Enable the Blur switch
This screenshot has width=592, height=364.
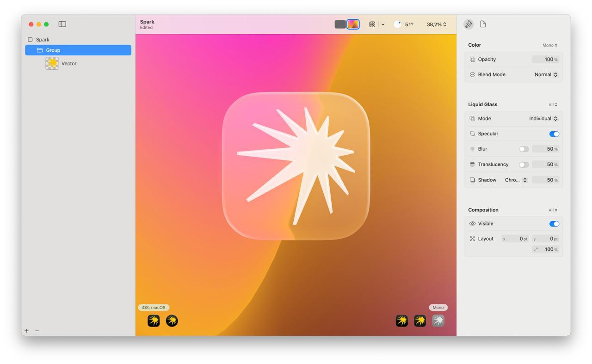pyautogui.click(x=524, y=149)
